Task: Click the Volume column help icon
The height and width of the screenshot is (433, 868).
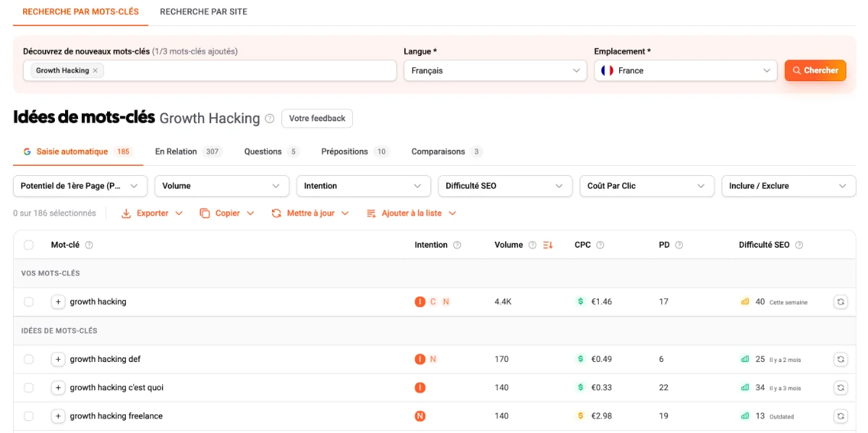Action: [x=532, y=245]
